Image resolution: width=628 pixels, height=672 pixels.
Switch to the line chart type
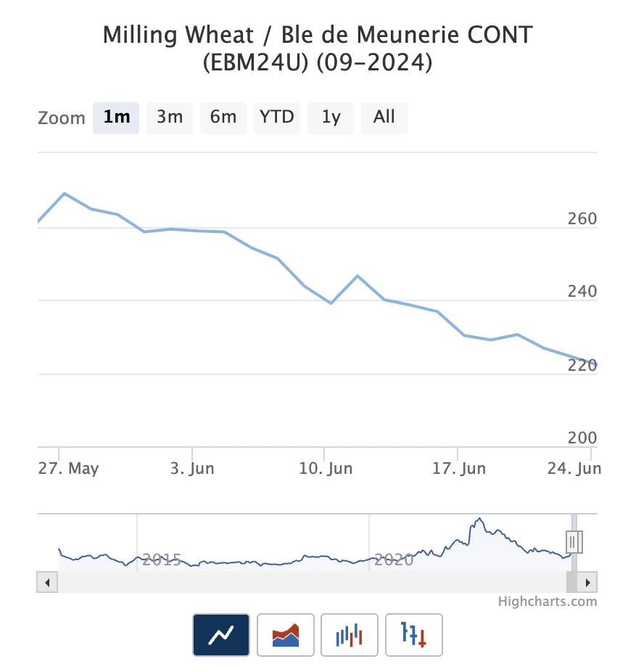[221, 635]
